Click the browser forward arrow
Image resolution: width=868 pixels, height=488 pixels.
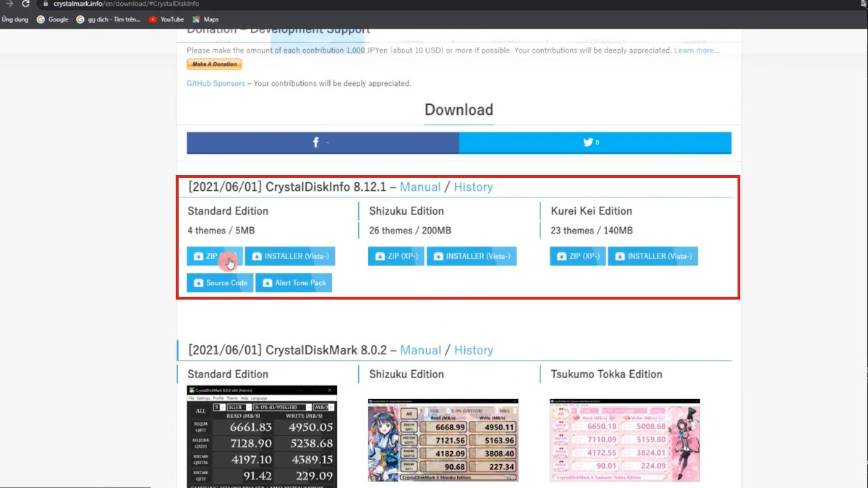pyautogui.click(x=9, y=4)
